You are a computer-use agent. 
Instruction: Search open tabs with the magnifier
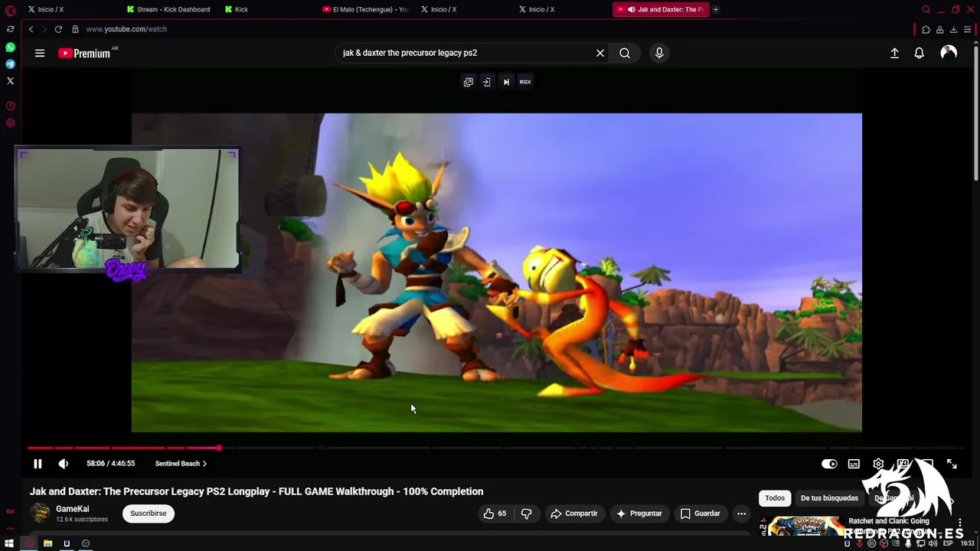point(926,9)
